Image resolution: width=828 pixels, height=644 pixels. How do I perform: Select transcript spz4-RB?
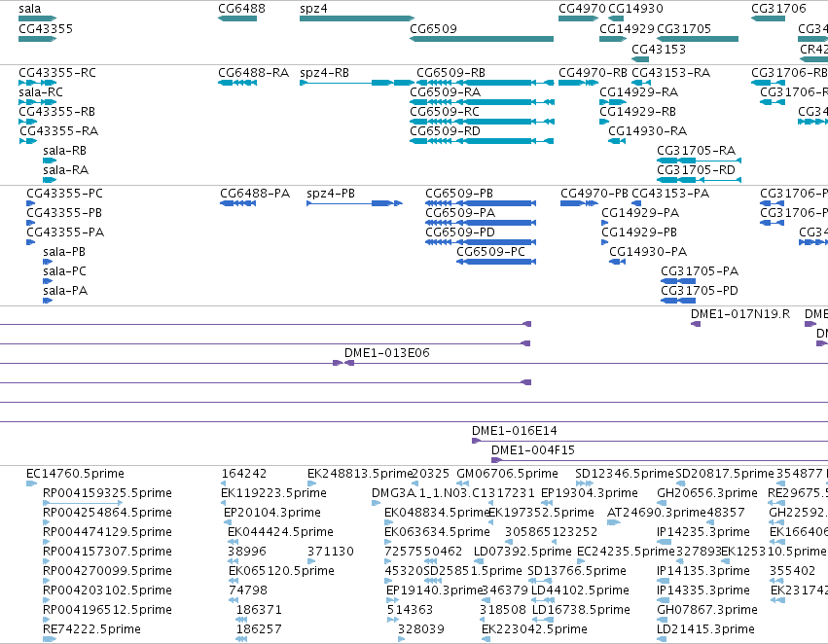357,83
